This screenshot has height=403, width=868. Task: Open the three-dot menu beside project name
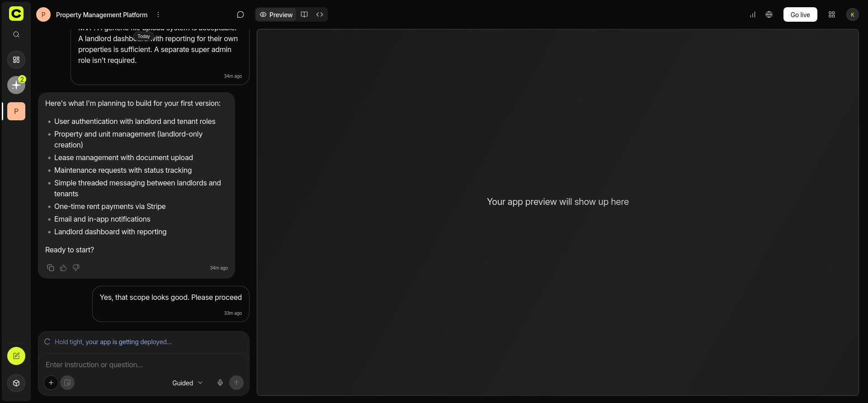click(158, 14)
